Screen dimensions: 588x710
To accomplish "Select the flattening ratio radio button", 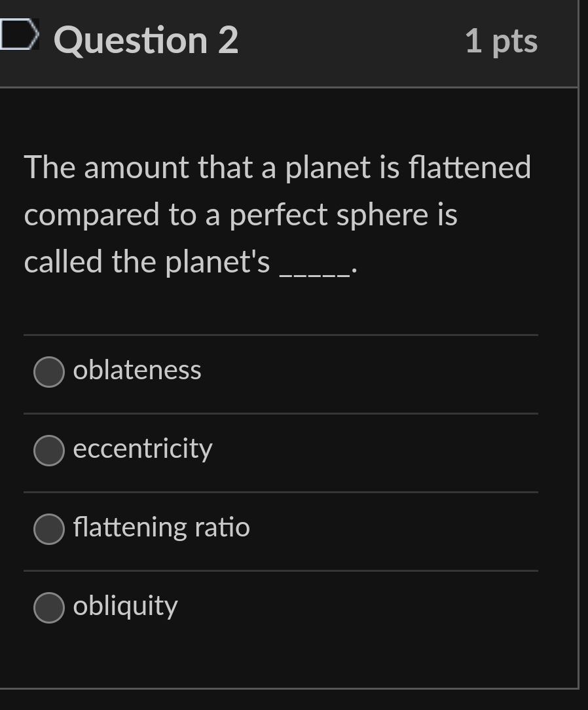I will coord(48,529).
